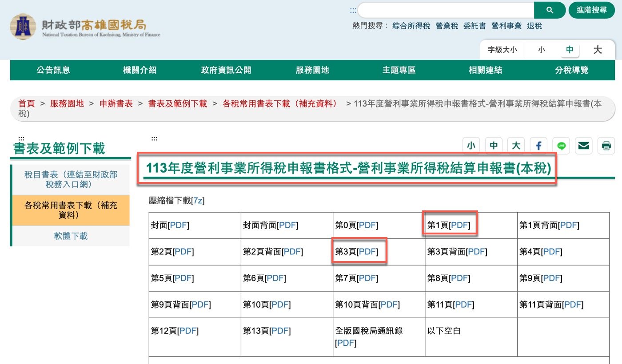The image size is (622, 364).
Task: Click the 進階搜尋 advanced search button
Action: coord(591,10)
